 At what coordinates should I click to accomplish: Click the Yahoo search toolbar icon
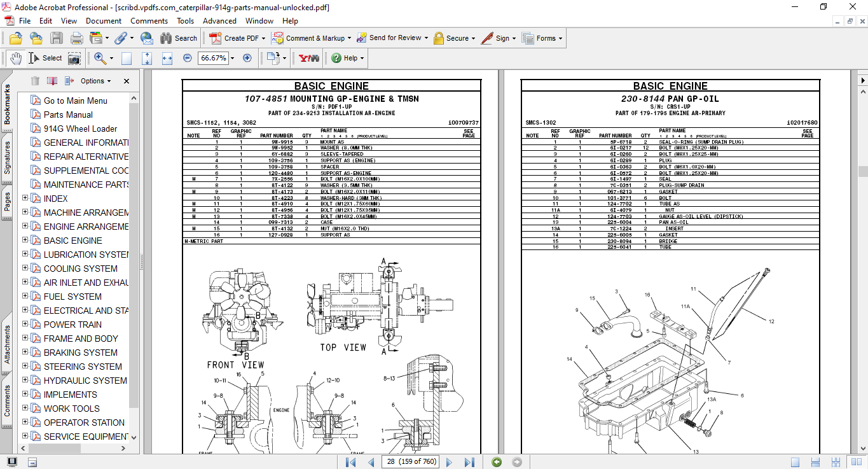click(x=308, y=58)
